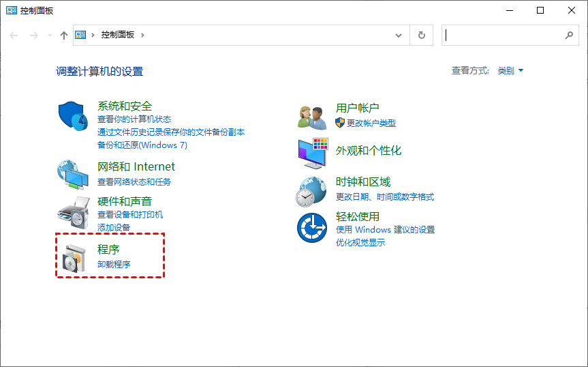
Task: Click 添加设备 link
Action: pos(114,227)
